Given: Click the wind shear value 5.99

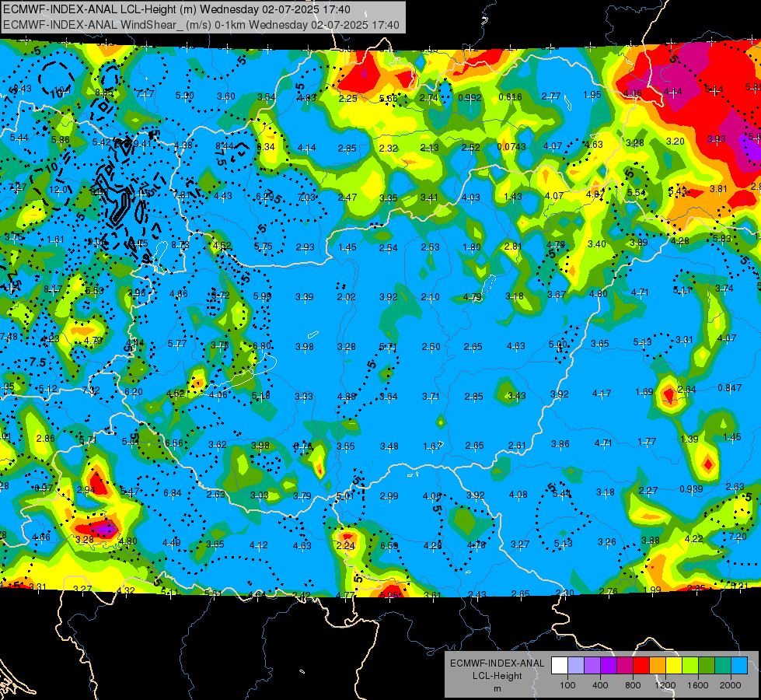Looking at the screenshot, I should tap(262, 296).
